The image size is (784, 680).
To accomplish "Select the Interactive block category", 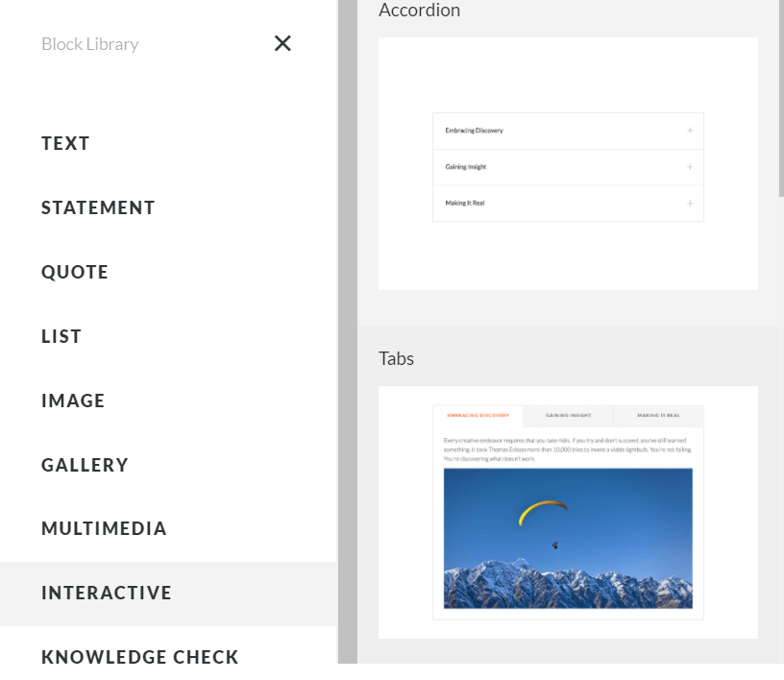I will coord(107,593).
